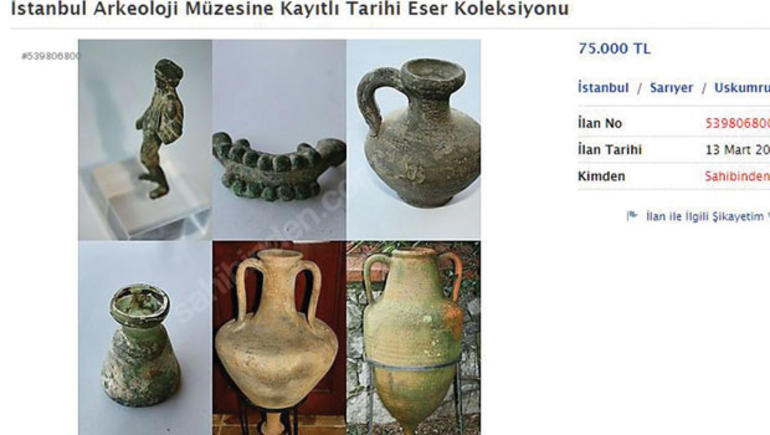770x435 pixels.
Task: Go to the Sarıyer district link
Action: 671,88
